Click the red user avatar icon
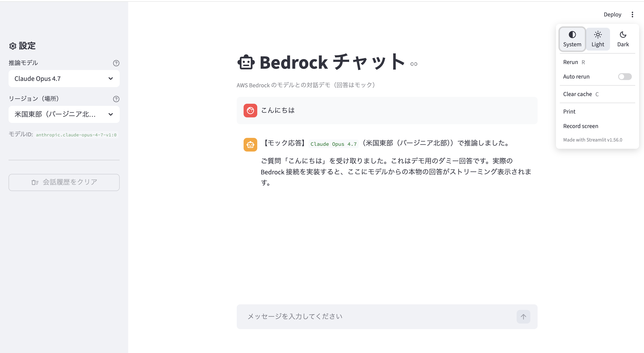This screenshot has width=644, height=353. coord(250,110)
